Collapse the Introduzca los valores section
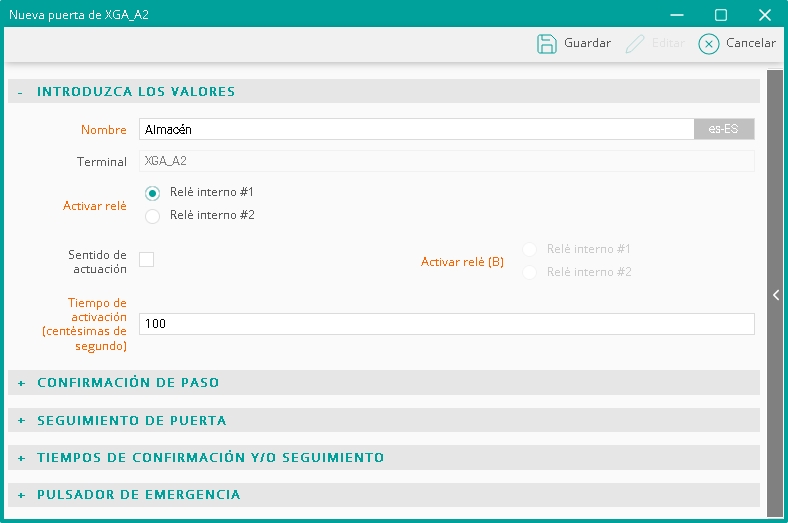 click(x=383, y=91)
